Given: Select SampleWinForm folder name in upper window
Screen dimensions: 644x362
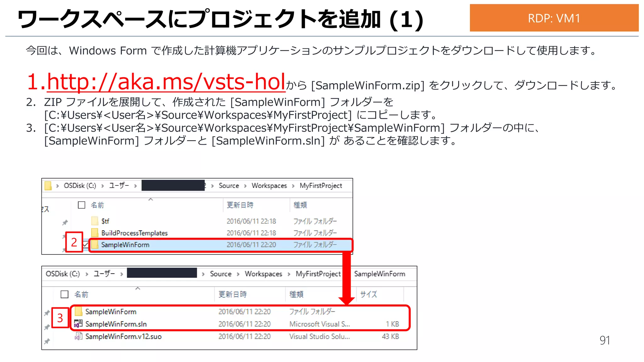Looking at the screenshot, I should click(125, 244).
